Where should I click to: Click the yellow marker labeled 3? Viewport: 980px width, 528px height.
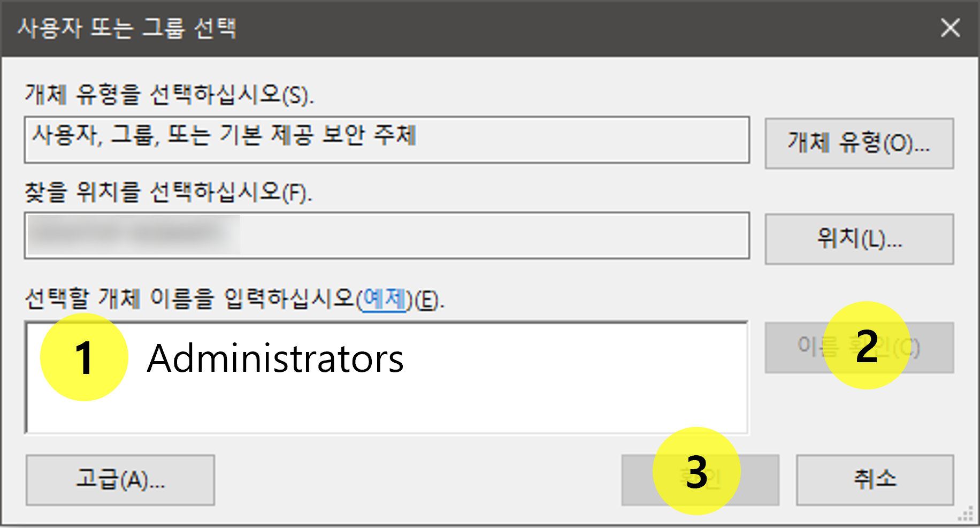pyautogui.click(x=696, y=475)
